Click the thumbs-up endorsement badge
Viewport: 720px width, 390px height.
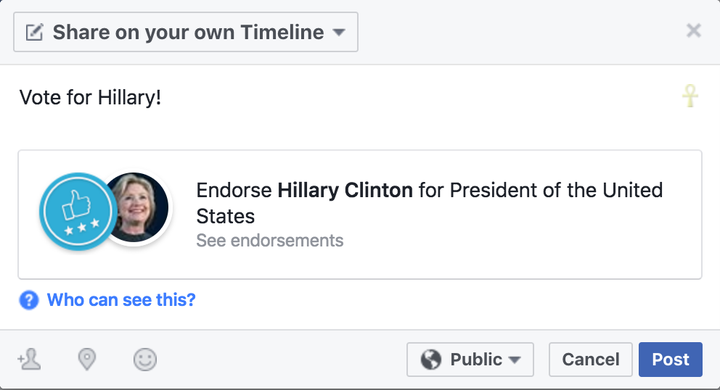pos(78,211)
